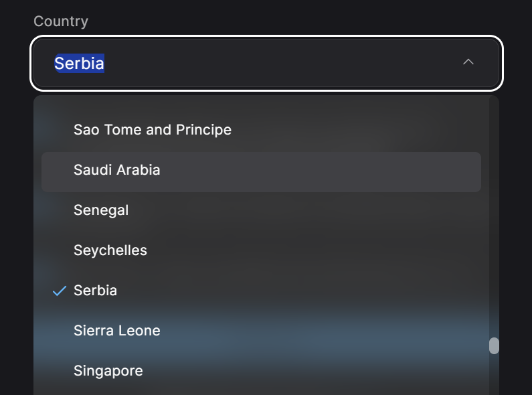
Task: Collapse the Country dropdown with the chevron
Action: [468, 62]
